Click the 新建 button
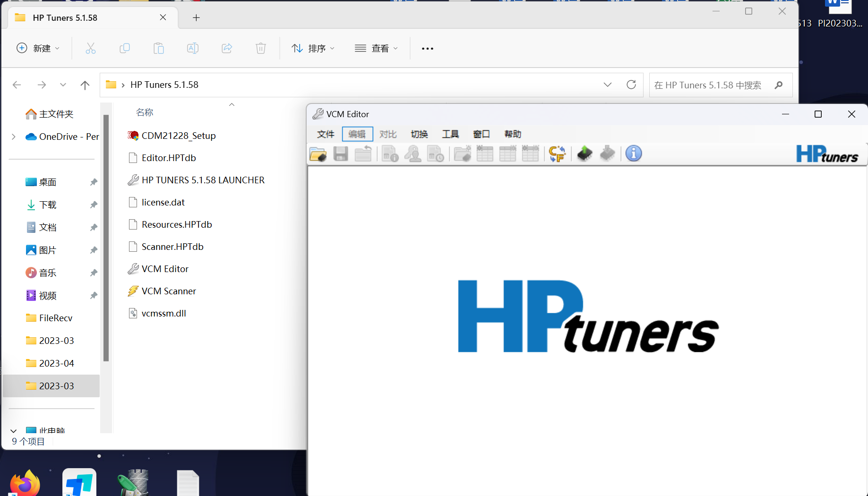 tap(38, 48)
